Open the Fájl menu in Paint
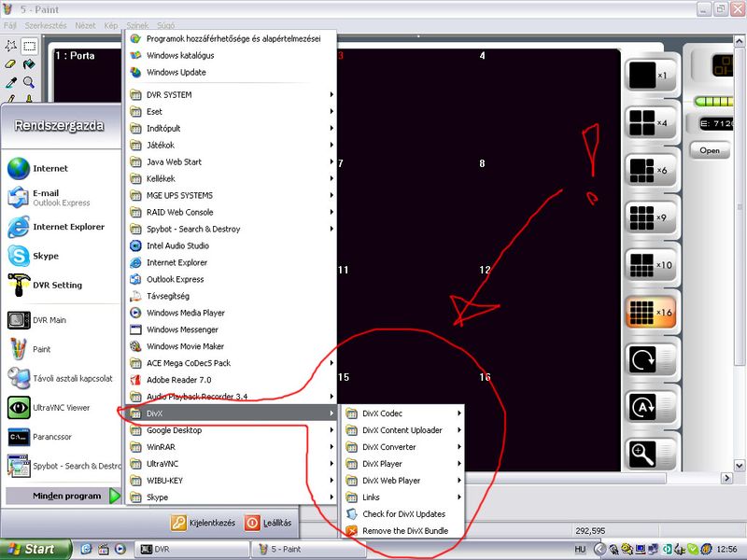747x560 pixels. click(10, 26)
